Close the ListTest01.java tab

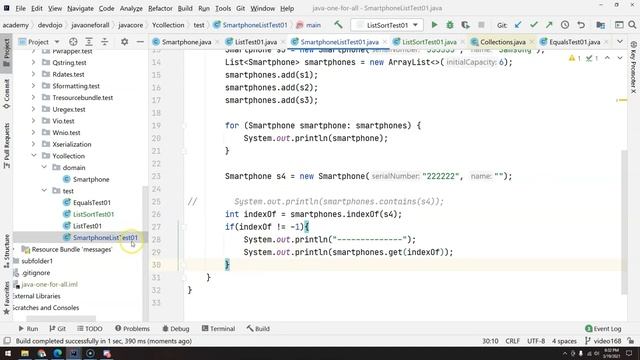(x=282, y=42)
